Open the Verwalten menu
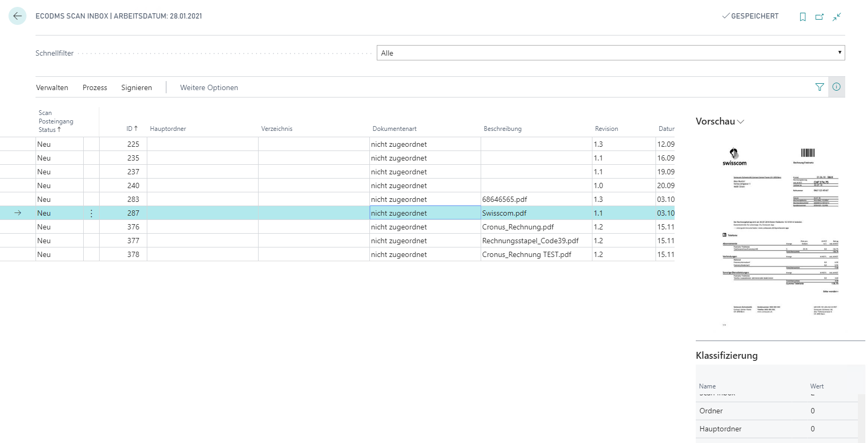The width and height of the screenshot is (868, 443). 52,87
